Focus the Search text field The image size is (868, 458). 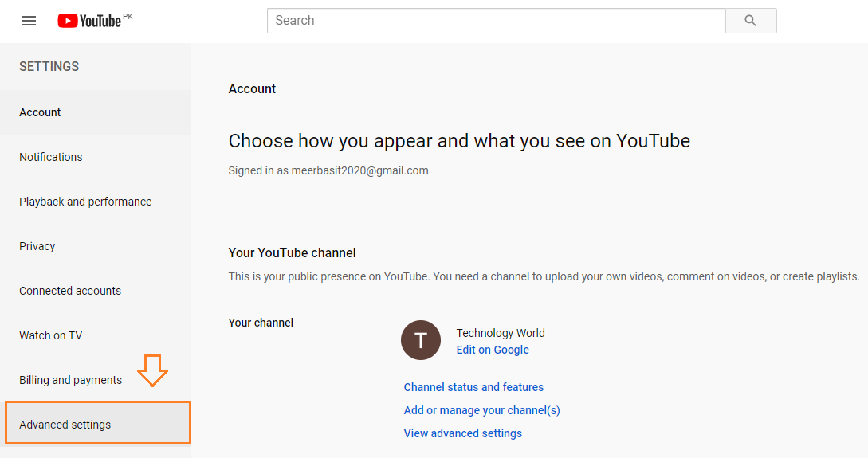[496, 21]
